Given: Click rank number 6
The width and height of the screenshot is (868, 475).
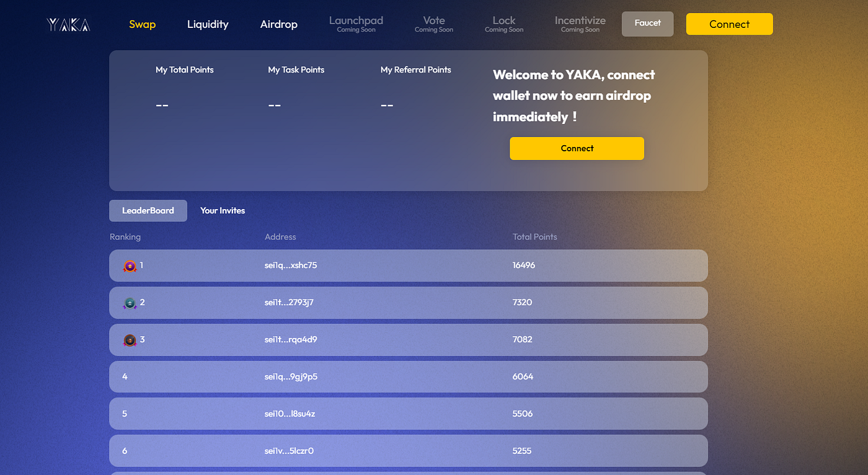Looking at the screenshot, I should tap(125, 451).
